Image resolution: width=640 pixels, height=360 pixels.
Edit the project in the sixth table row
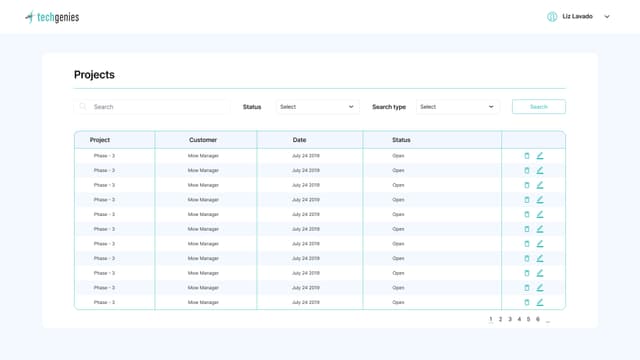[x=540, y=229]
